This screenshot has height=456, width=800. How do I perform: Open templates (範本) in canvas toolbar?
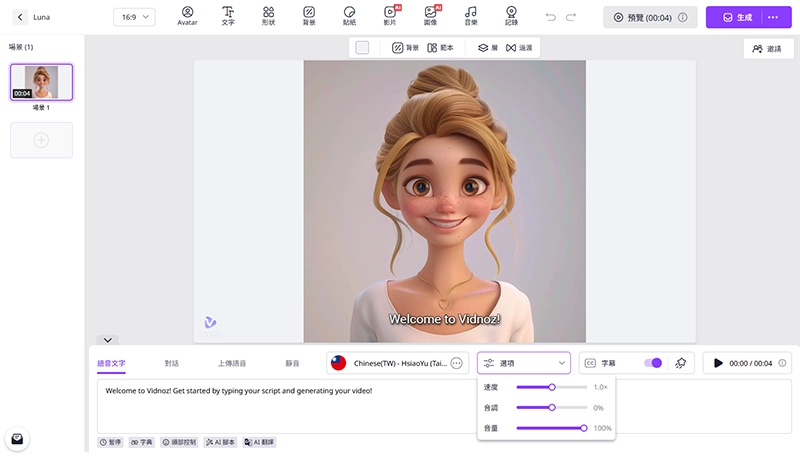[440, 47]
